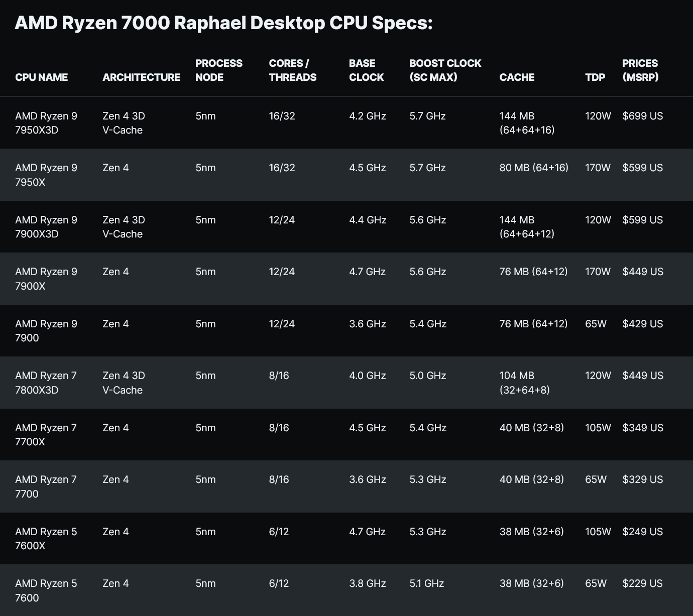Click the PRICES (MSRP) column header
The width and height of the screenshot is (693, 616).
pos(640,70)
